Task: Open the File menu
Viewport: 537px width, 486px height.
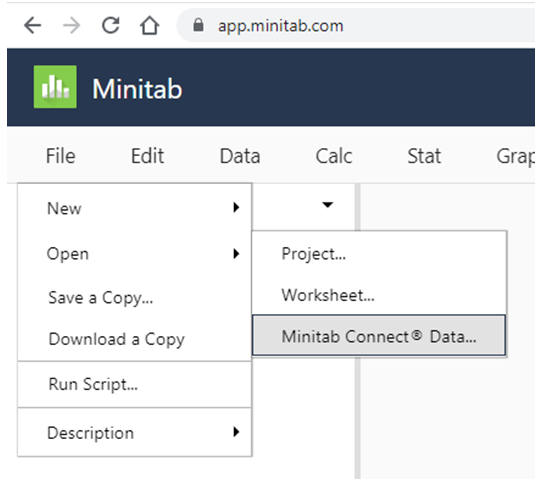Action: coord(61,156)
